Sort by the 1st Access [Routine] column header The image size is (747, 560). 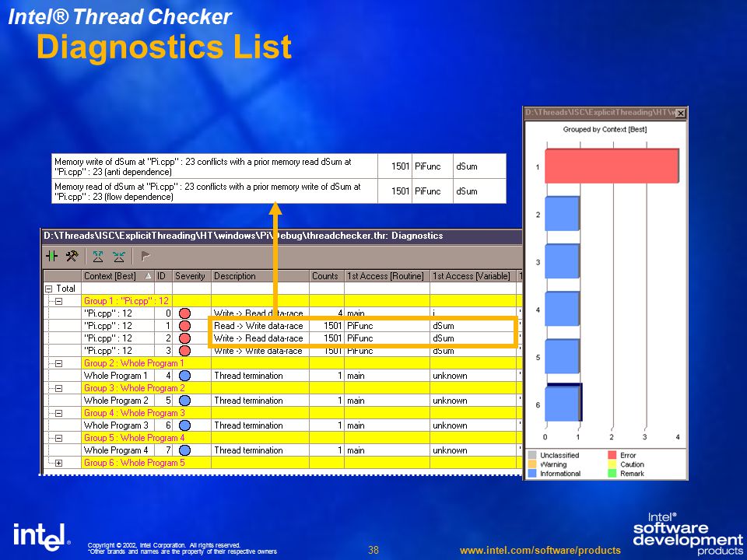[387, 276]
